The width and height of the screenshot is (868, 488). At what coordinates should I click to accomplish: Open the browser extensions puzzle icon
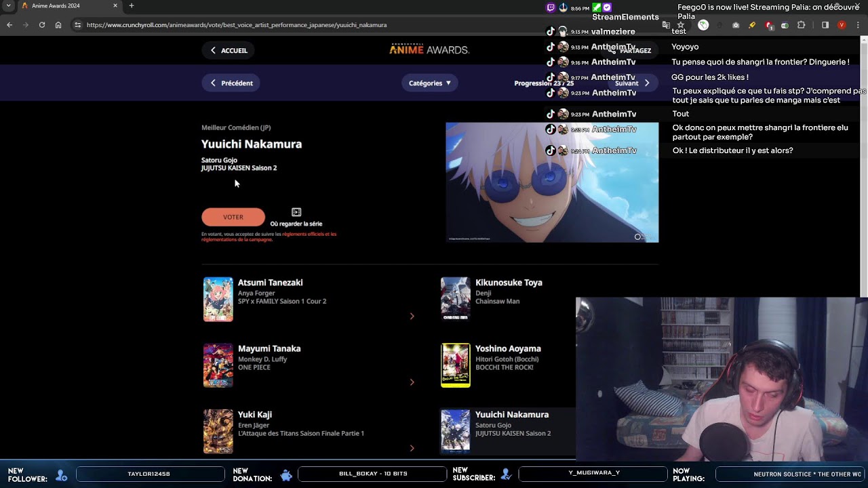pos(801,25)
